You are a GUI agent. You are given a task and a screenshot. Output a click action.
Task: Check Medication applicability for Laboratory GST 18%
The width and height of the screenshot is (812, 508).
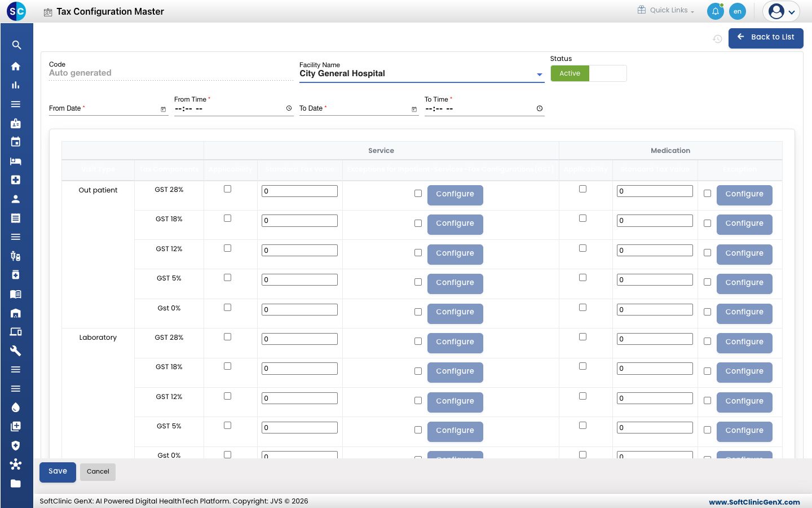(583, 366)
